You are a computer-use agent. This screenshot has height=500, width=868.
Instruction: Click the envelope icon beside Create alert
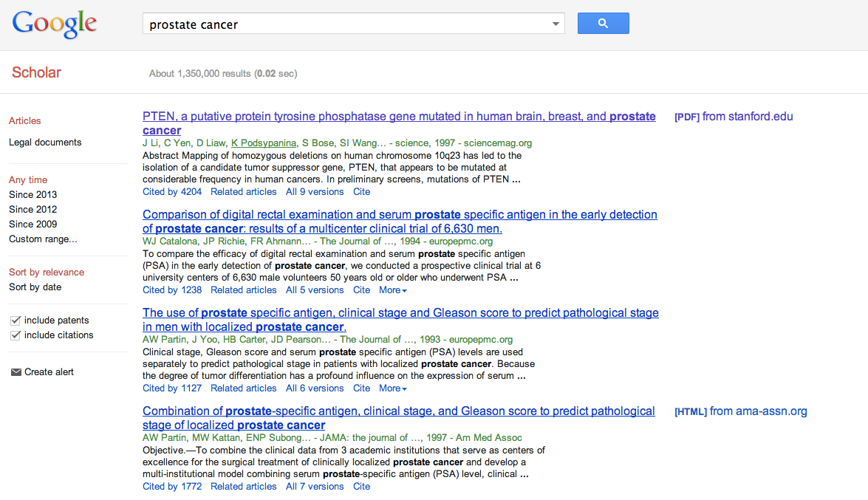click(16, 372)
